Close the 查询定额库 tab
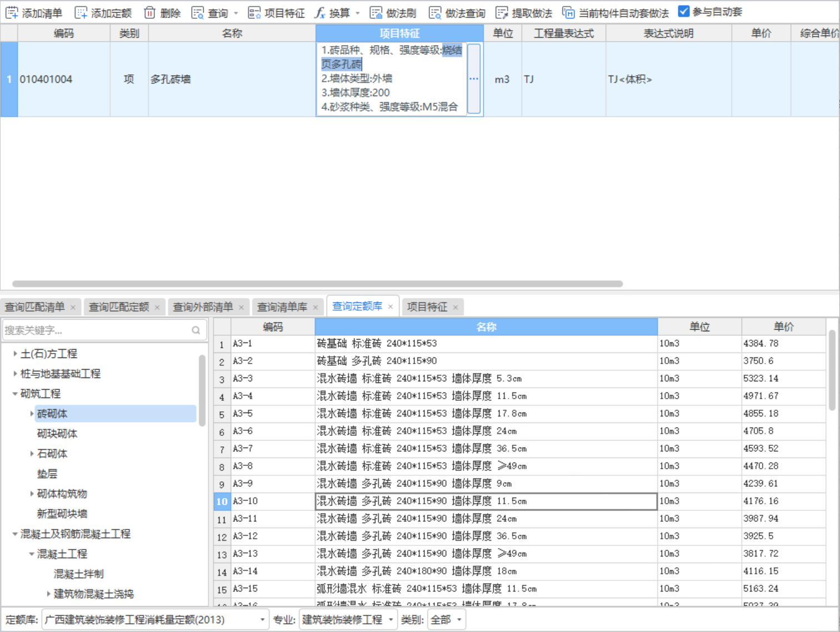 coord(391,307)
